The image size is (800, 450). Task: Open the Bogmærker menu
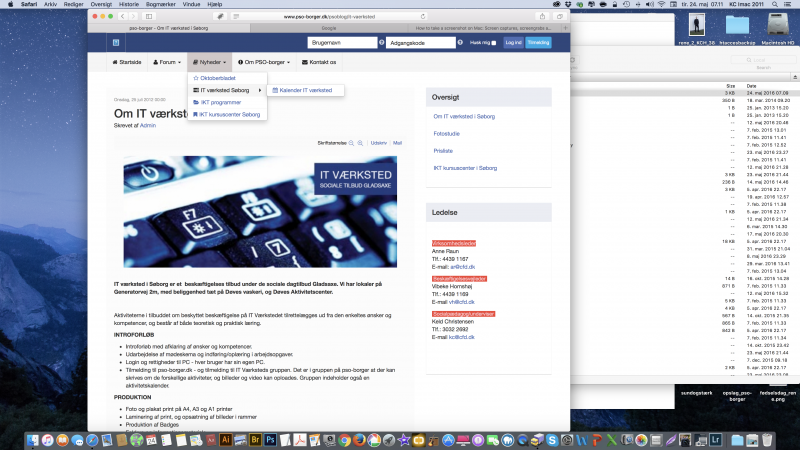point(160,4)
